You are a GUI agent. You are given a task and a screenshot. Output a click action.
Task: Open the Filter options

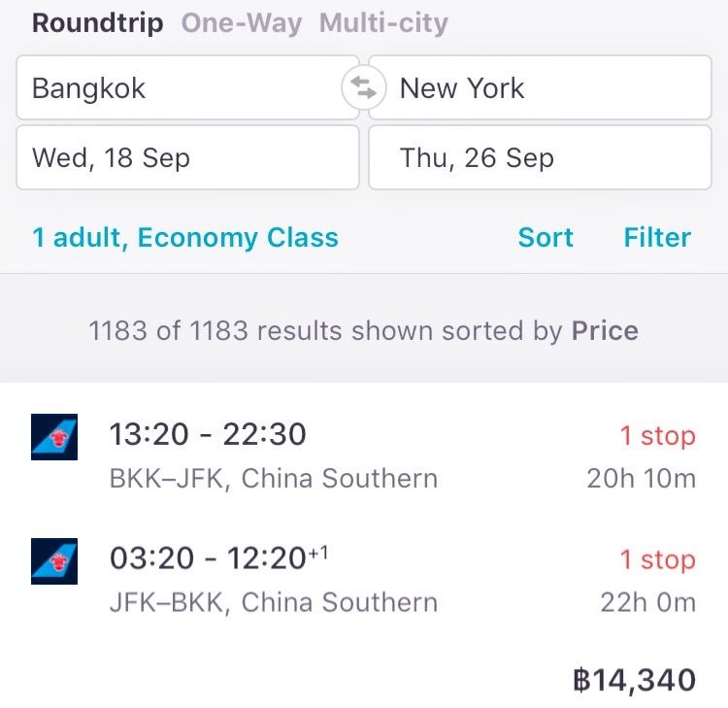tap(657, 238)
